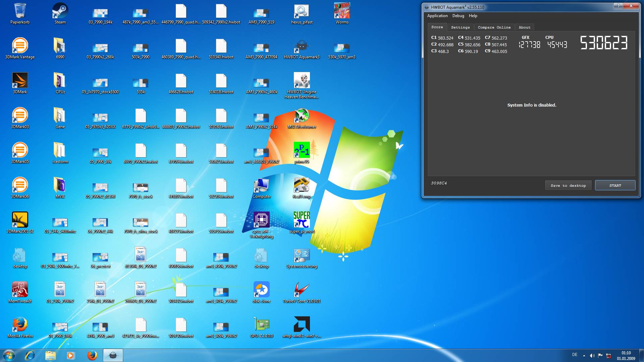Open the prime95 desktop shortcut
Viewport: 644px width, 362px height.
point(302,153)
